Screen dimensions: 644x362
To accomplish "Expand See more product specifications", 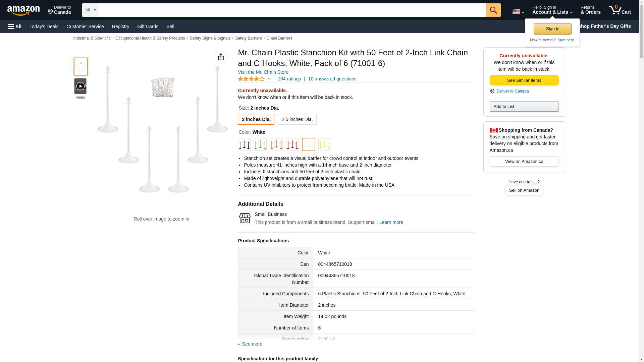I will [x=252, y=344].
